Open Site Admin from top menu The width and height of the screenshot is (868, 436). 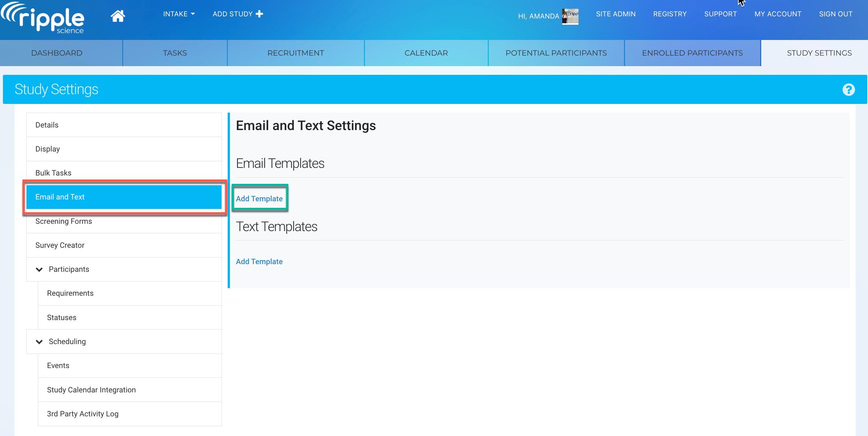coord(616,14)
